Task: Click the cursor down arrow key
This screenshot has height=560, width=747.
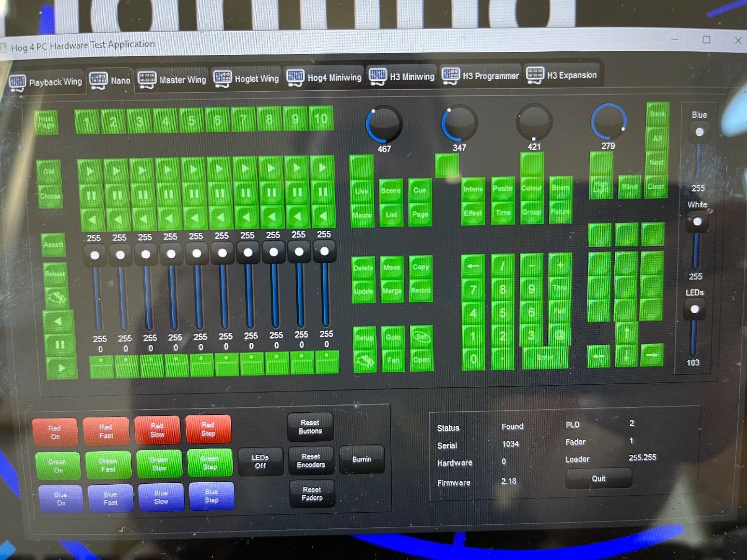Action: click(x=626, y=356)
